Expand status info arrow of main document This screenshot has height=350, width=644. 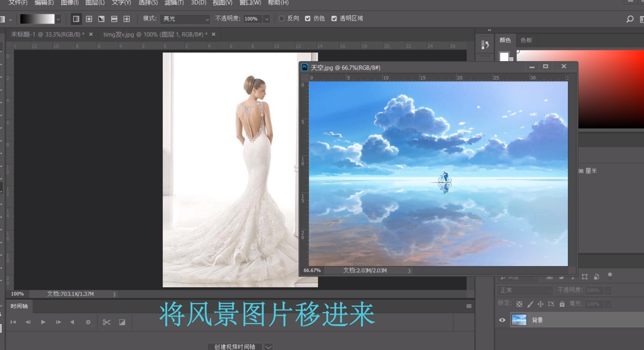[114, 294]
